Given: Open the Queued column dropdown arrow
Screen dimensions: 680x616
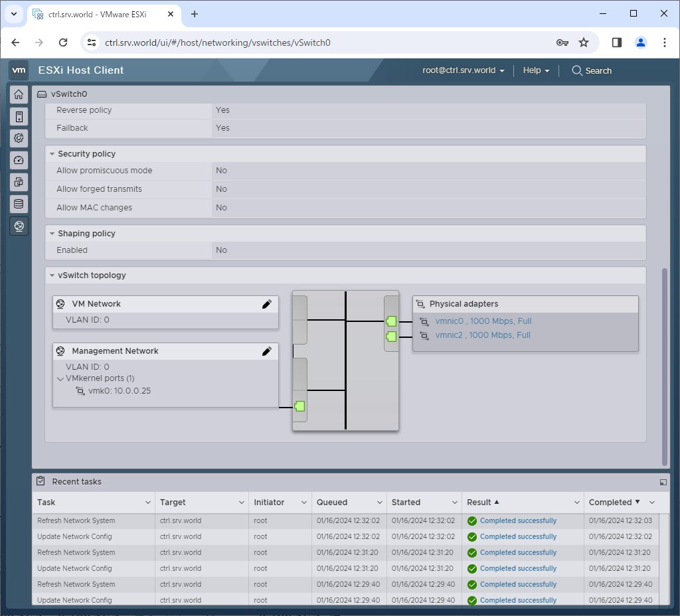Looking at the screenshot, I should click(379, 502).
